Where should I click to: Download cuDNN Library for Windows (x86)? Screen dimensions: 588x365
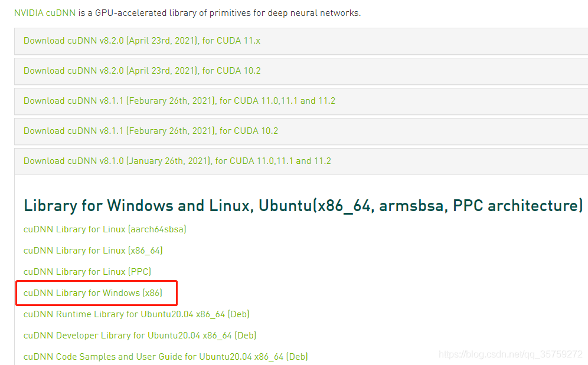tap(93, 293)
